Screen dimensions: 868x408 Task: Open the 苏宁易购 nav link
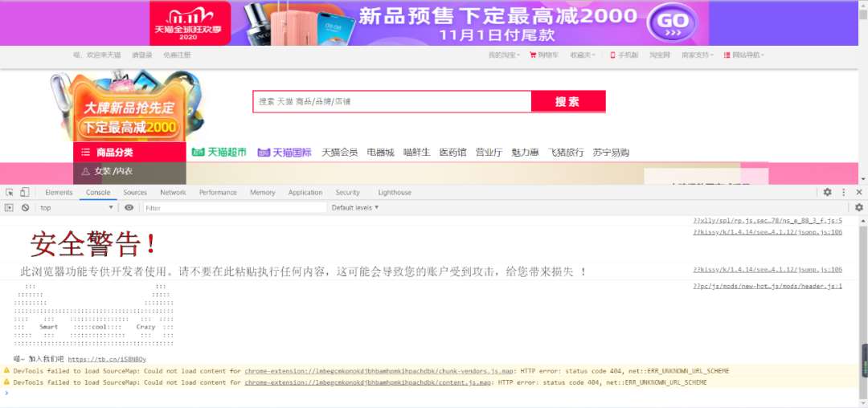pos(611,153)
